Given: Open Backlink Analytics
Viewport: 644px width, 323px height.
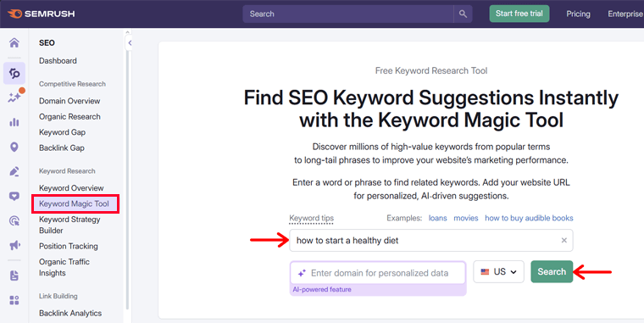Looking at the screenshot, I should [x=70, y=313].
